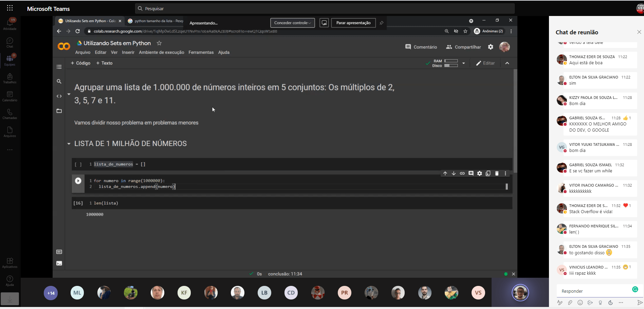This screenshot has width=644, height=309.
Task: Collapse the LISTA DE 1 MILHÃO section
Action: coord(69,144)
